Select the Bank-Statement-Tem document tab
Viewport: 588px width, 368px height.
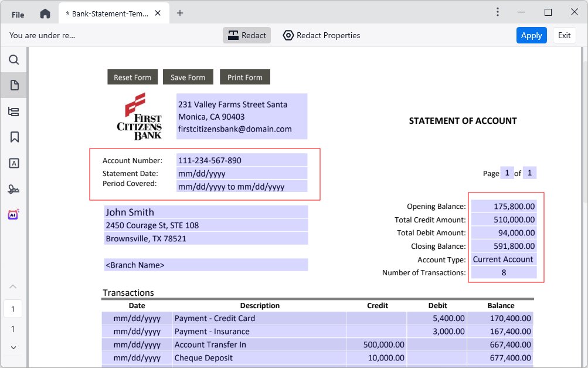point(106,12)
